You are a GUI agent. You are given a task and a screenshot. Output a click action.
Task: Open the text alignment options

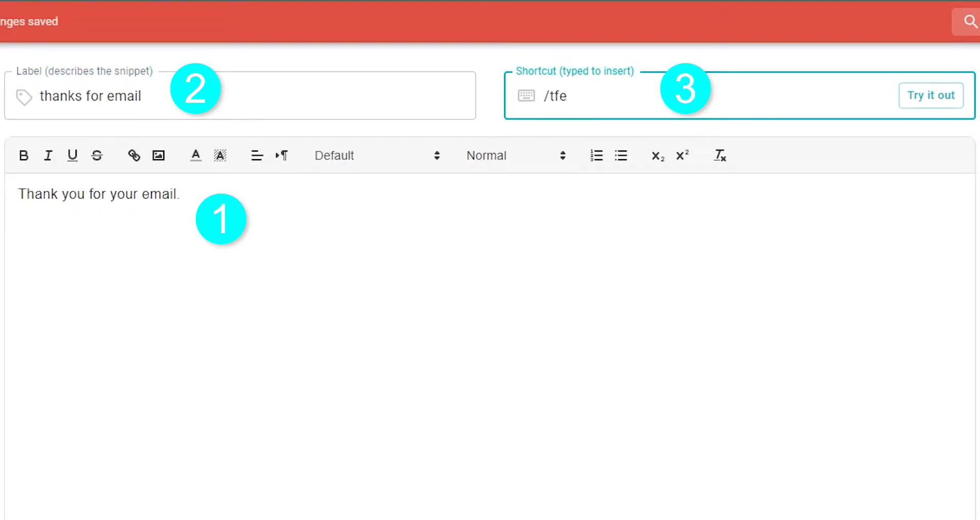point(257,156)
